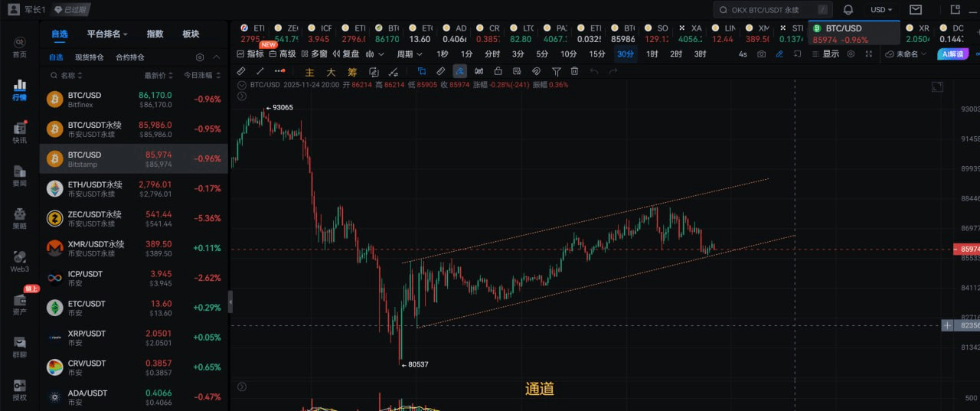Viewport: 980px width, 411px height.
Task: Sort by 名称 column
Action: pyautogui.click(x=71, y=76)
